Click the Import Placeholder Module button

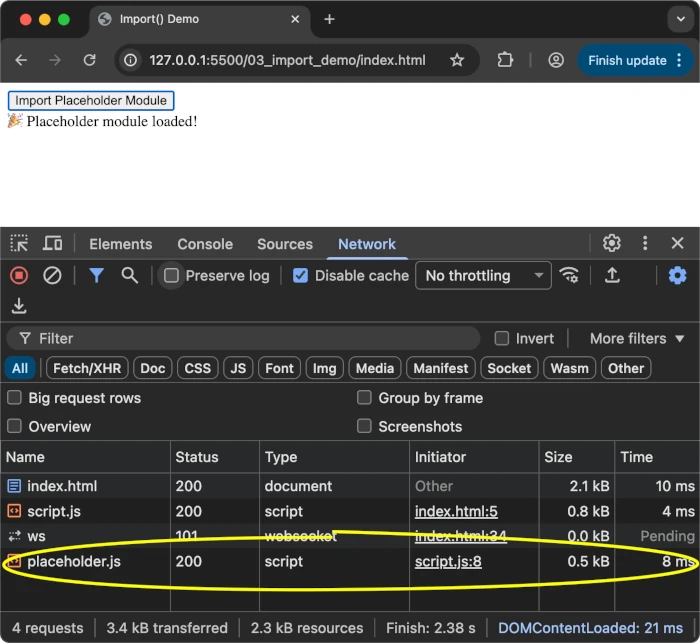point(91,100)
